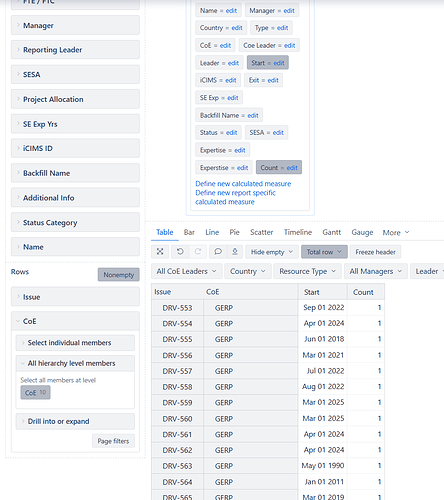Expand the Reporting Leader dimension
Viewport: 444px width, 500px height.
[75, 50]
